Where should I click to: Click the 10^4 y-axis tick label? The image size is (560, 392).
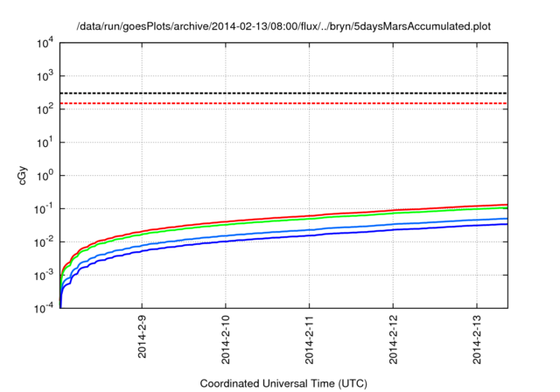[x=45, y=41]
